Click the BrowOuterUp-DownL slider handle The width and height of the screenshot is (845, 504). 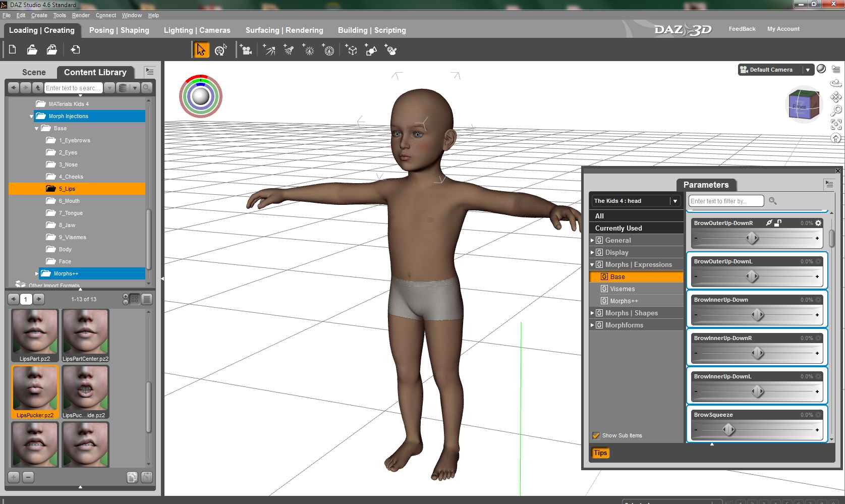[x=752, y=276]
